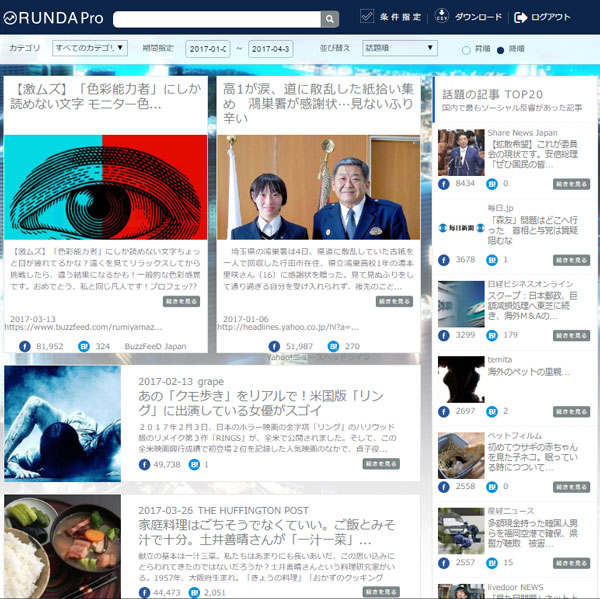Click the police officer and student photo
Viewport: 600px width, 599px height.
click(318, 187)
